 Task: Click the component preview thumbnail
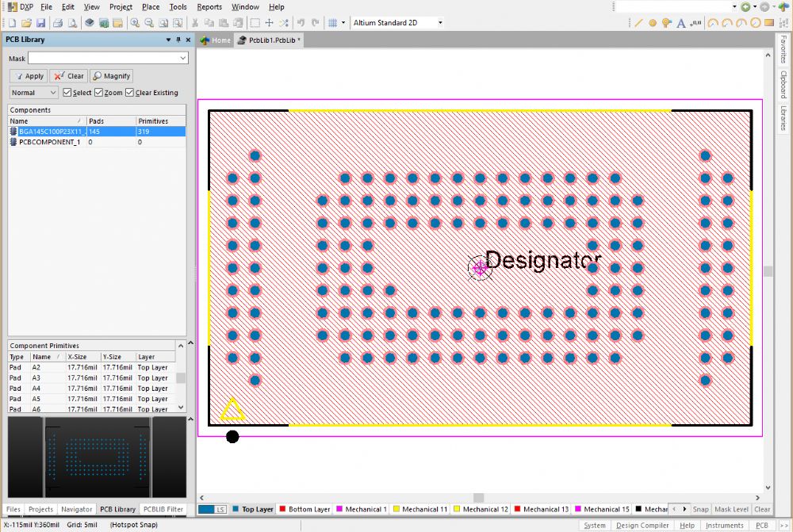tap(97, 457)
